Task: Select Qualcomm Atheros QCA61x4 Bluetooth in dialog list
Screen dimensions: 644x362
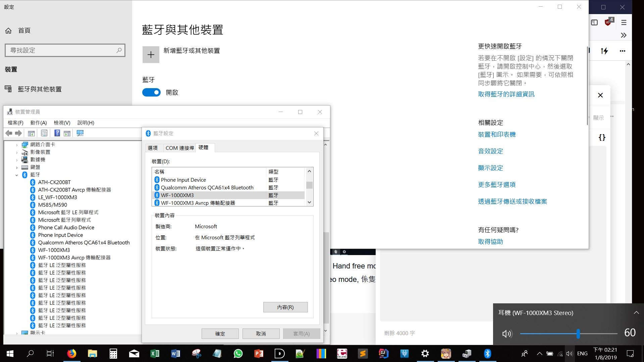Action: click(x=229, y=188)
